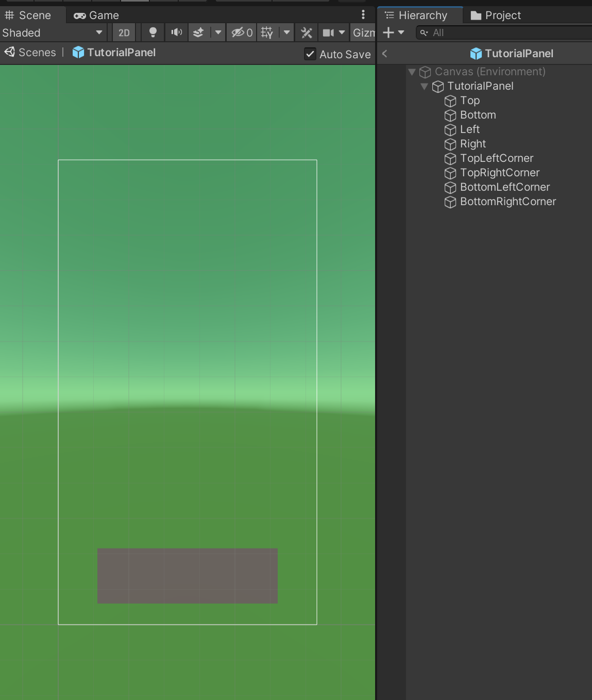Click the Hierarchy plus create button

coord(389,32)
